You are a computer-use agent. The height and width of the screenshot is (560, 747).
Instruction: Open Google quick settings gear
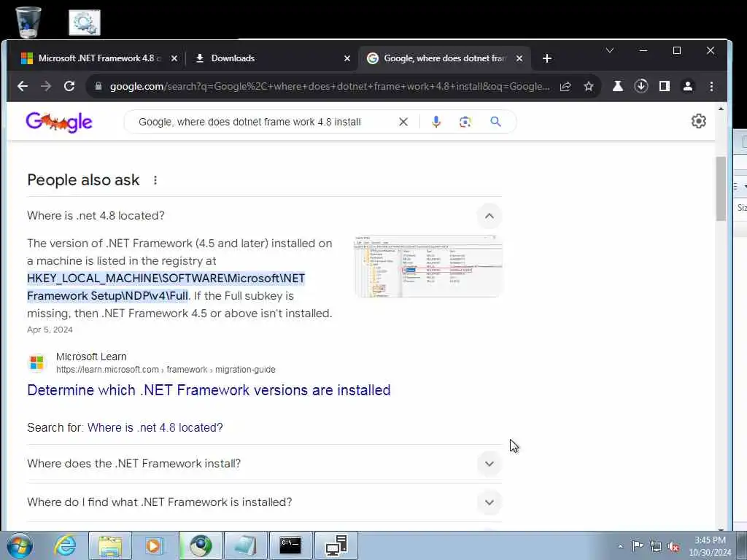699,121
